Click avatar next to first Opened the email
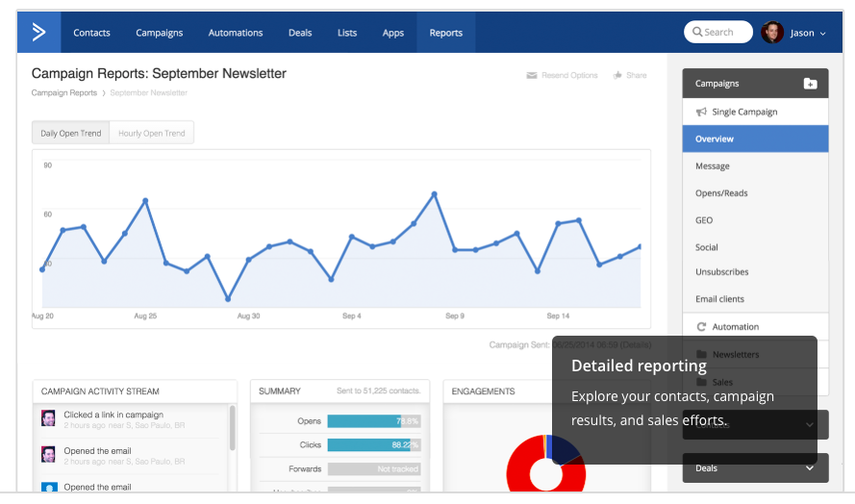 pos(48,454)
